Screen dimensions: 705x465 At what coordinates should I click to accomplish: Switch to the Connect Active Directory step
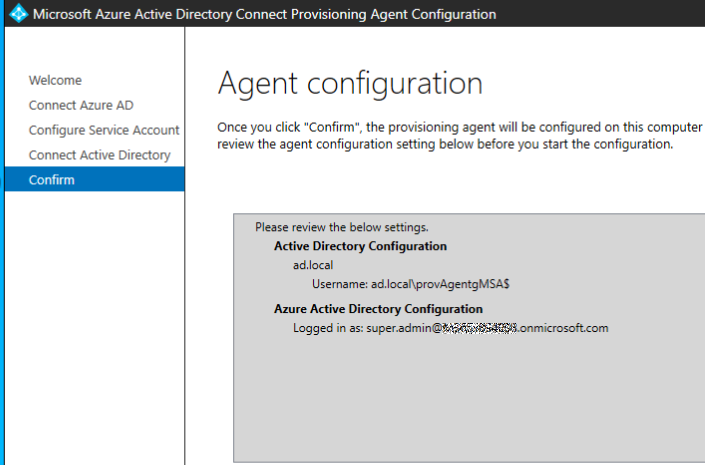(x=99, y=155)
